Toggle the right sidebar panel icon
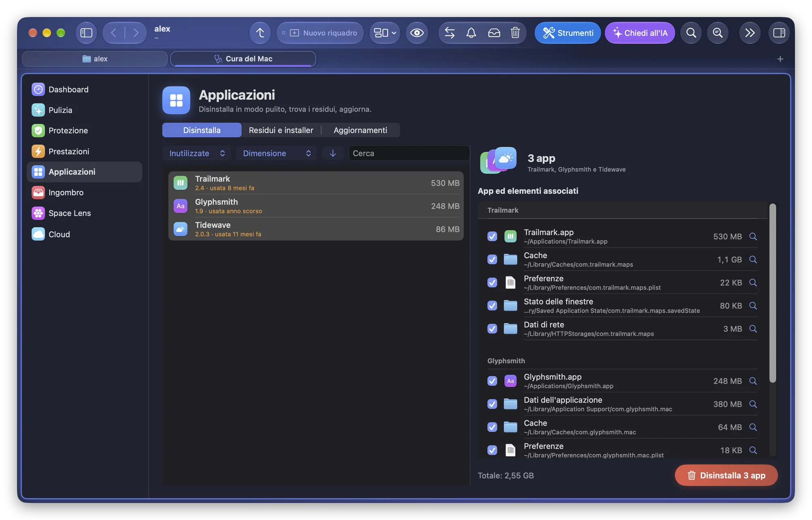812x520 pixels. pyautogui.click(x=779, y=33)
